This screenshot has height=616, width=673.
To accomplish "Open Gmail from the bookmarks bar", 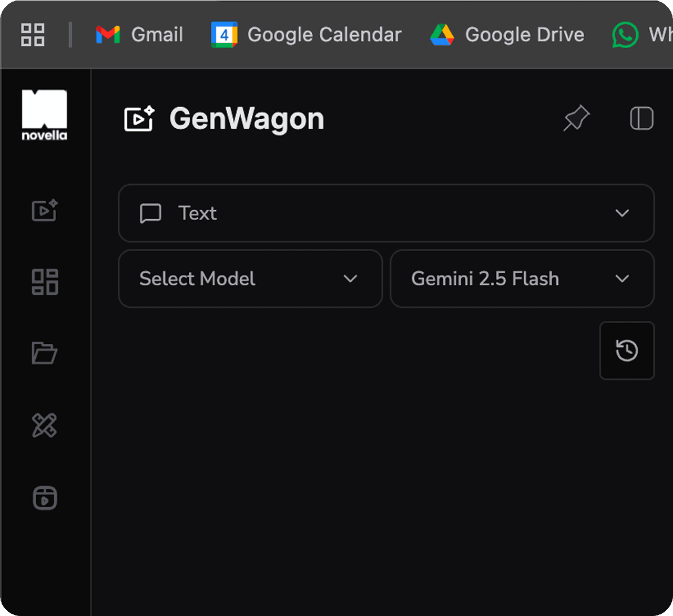I will point(139,34).
